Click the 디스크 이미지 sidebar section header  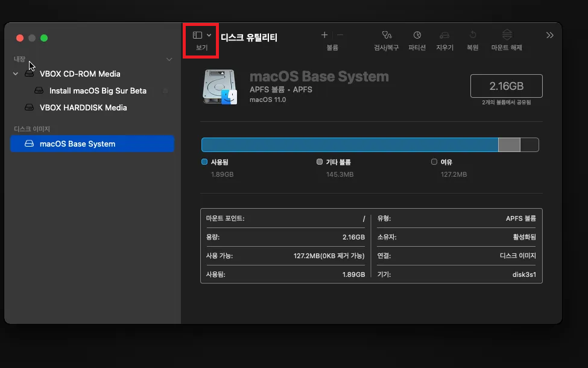[32, 128]
